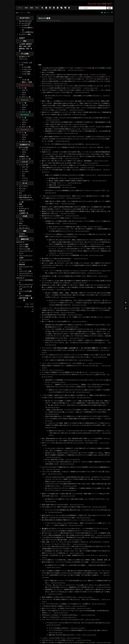129x644 pixels.
Task: Open コメント/聖別 recent link
Action: [24, 247]
